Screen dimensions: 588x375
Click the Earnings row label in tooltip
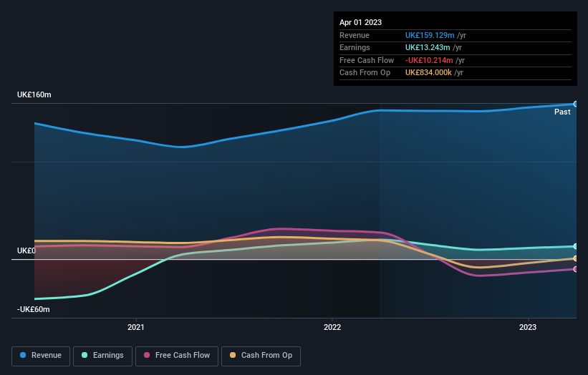tap(355, 47)
